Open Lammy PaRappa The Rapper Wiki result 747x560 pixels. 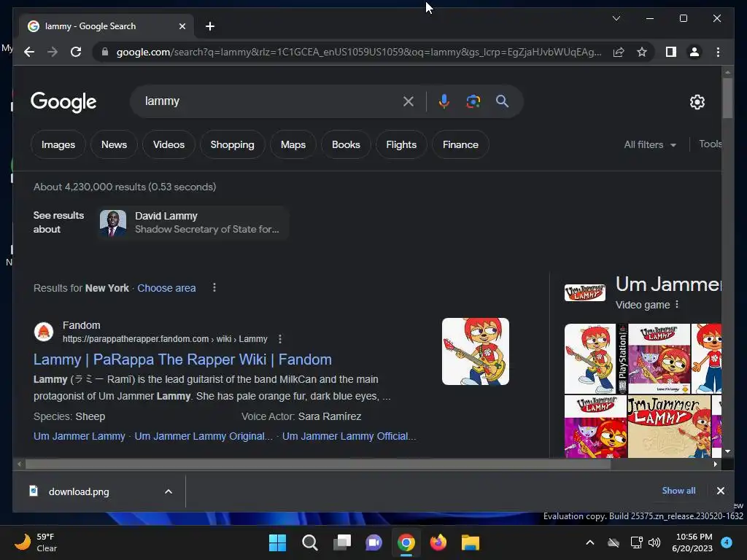click(x=182, y=359)
